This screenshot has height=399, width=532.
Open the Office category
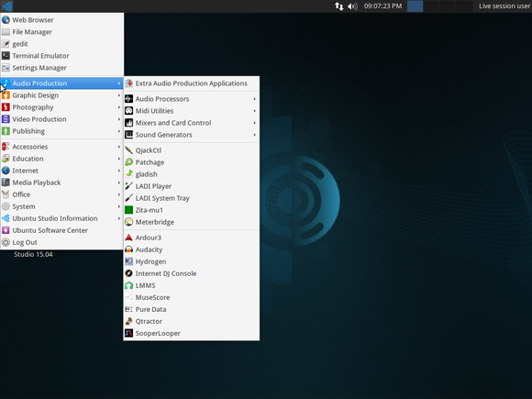coord(61,194)
